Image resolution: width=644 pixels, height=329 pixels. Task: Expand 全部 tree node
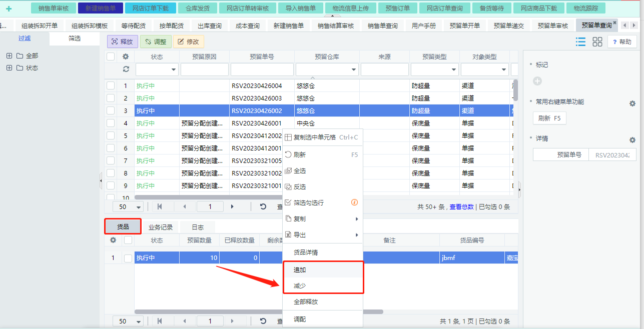point(9,55)
